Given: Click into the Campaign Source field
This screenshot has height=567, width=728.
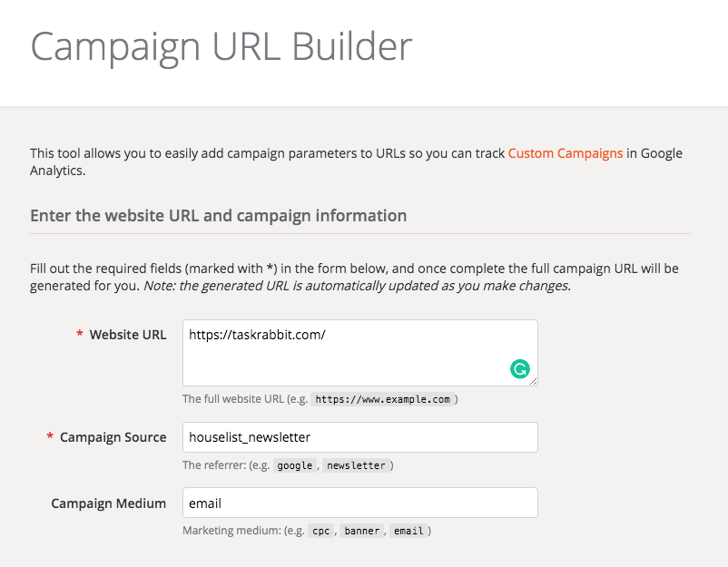Looking at the screenshot, I should click(360, 437).
